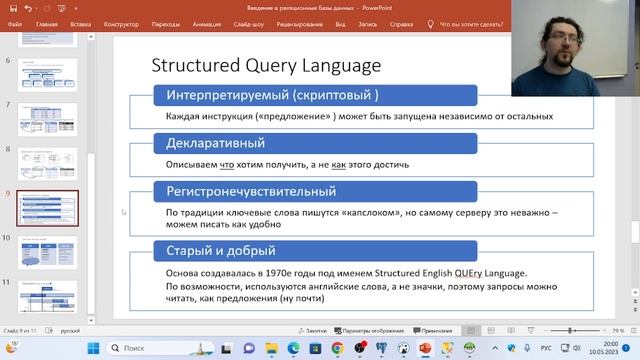Click text starting 'Каждая инструкция'

[359, 116]
